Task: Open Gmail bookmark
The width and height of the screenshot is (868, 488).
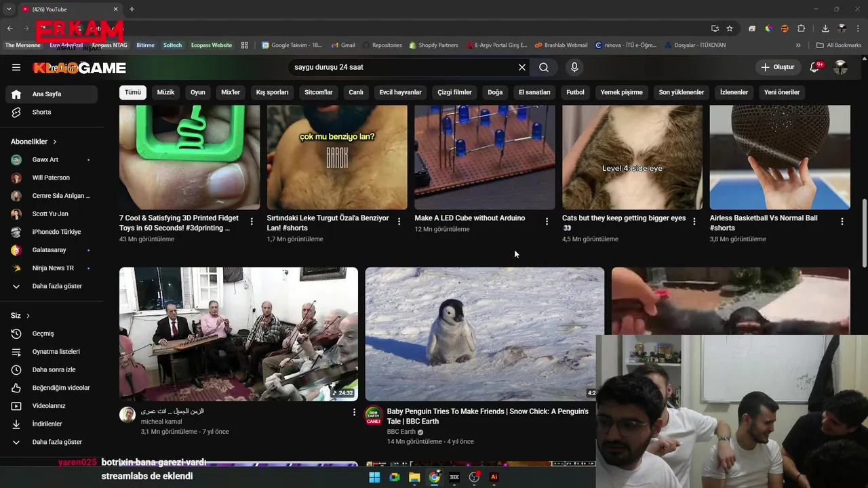Action: pyautogui.click(x=343, y=45)
